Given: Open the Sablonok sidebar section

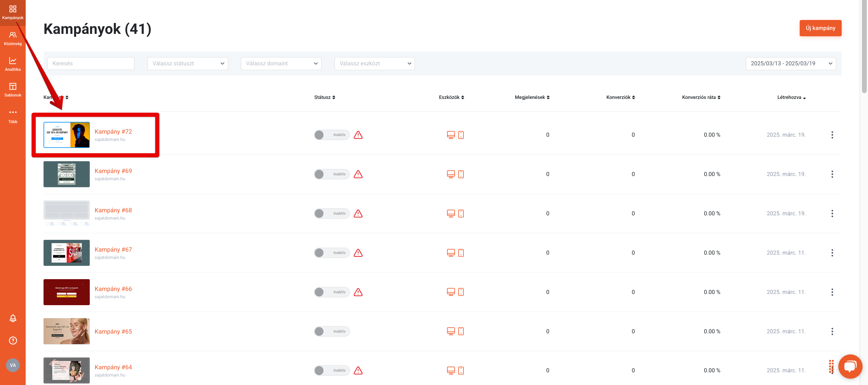Looking at the screenshot, I should pyautogui.click(x=13, y=90).
